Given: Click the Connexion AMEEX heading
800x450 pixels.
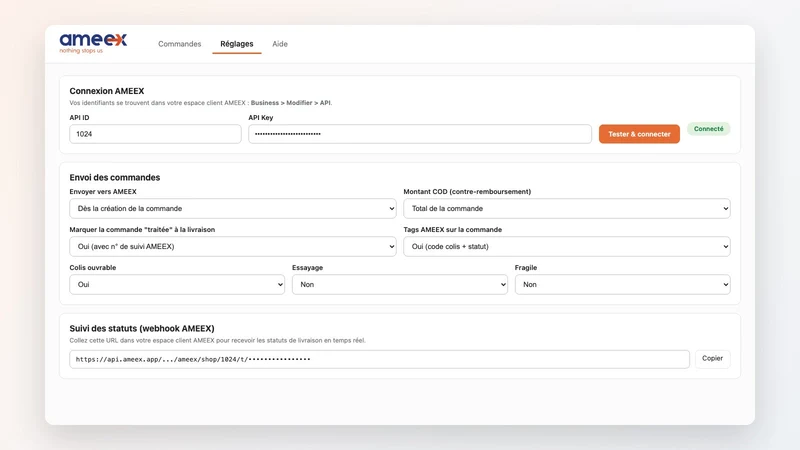Looking at the screenshot, I should [x=107, y=91].
